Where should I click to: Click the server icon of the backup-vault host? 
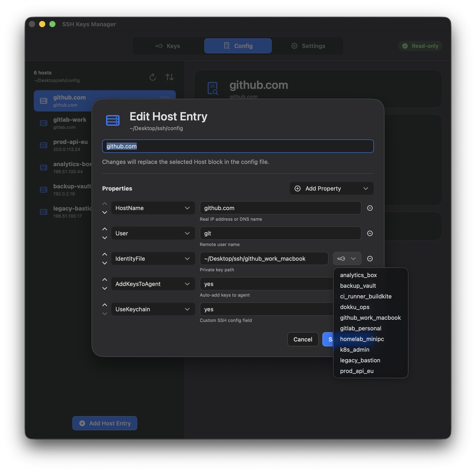point(44,190)
